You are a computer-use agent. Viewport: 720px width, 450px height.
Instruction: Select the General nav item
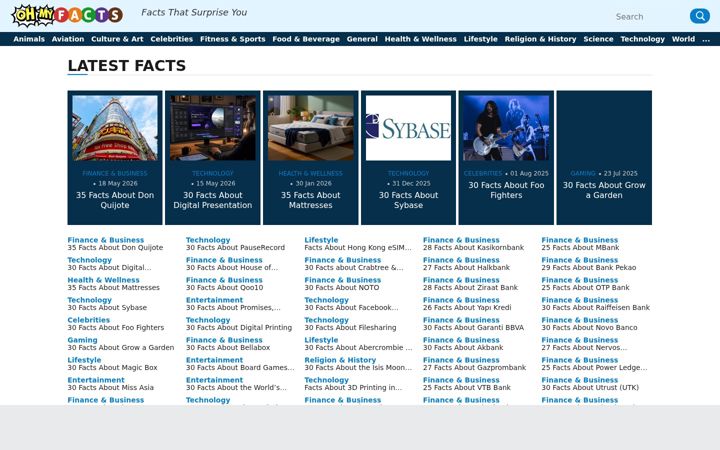click(x=362, y=39)
